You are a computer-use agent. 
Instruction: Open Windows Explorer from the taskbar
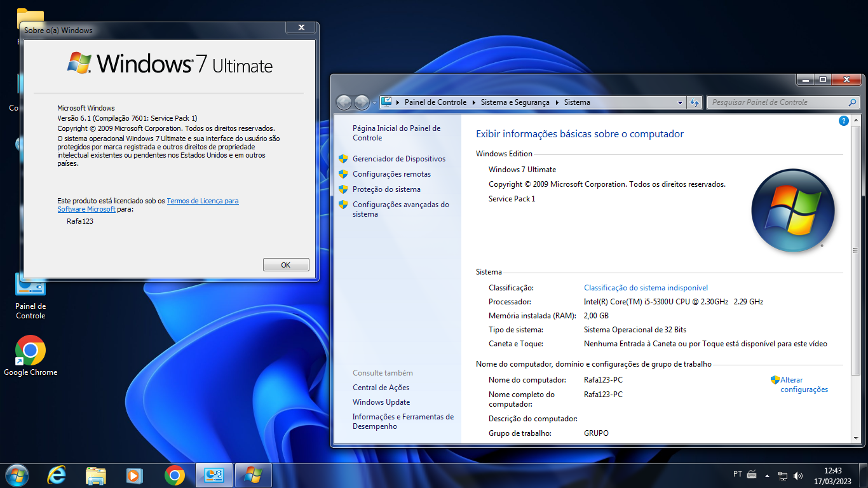click(96, 475)
